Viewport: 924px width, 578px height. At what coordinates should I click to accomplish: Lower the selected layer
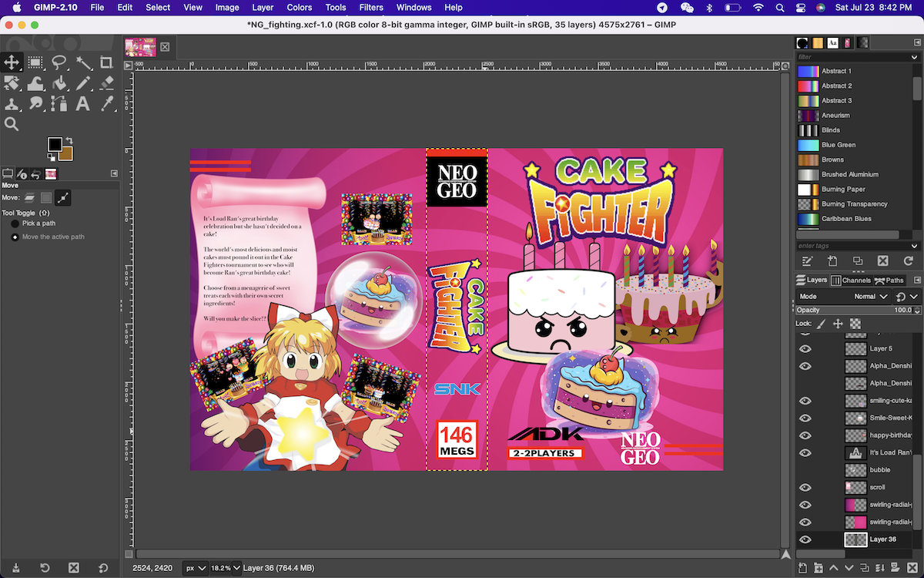pos(849,569)
